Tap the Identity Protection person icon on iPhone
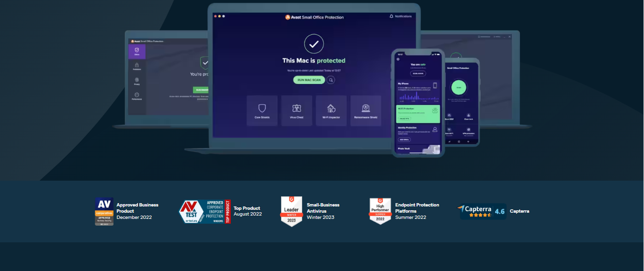Image resolution: width=644 pixels, height=271 pixels. pos(435,130)
